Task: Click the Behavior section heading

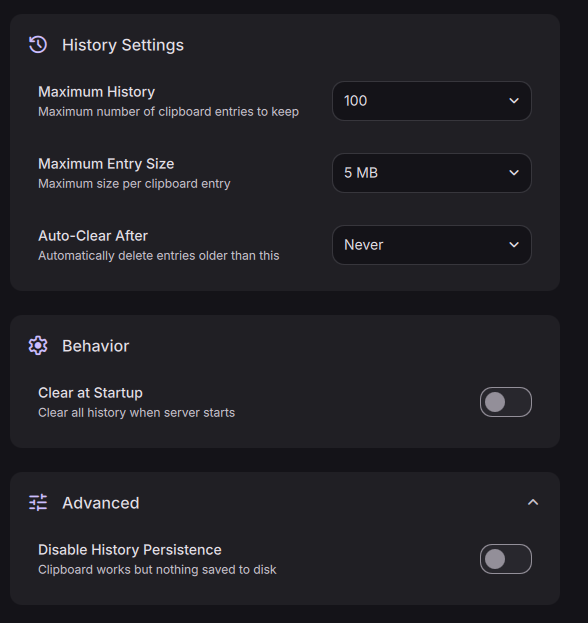Action: [x=95, y=346]
